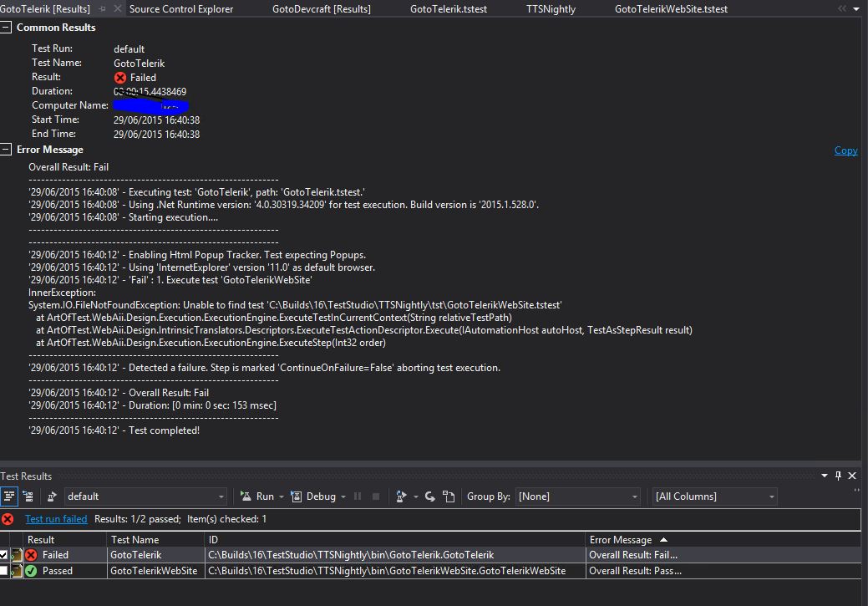Click the Start Time value
Viewport: 868px width, 606px height.
tap(157, 120)
